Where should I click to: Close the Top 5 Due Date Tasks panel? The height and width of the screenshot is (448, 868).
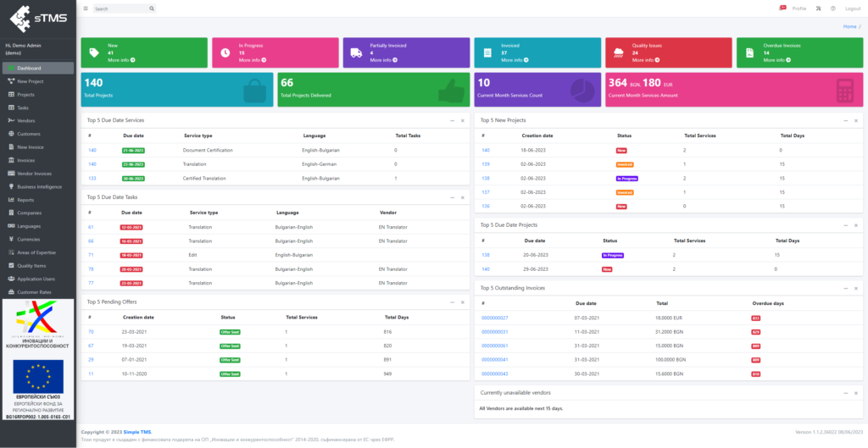[463, 196]
